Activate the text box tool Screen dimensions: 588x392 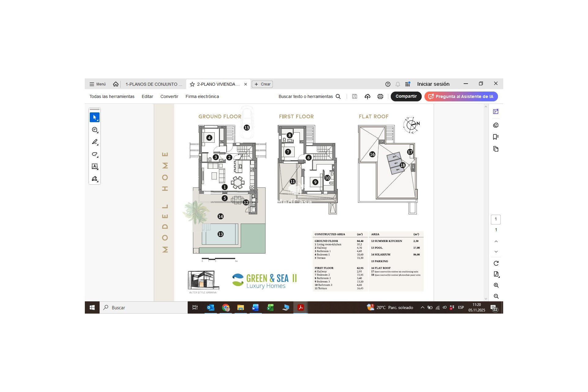[x=94, y=166]
